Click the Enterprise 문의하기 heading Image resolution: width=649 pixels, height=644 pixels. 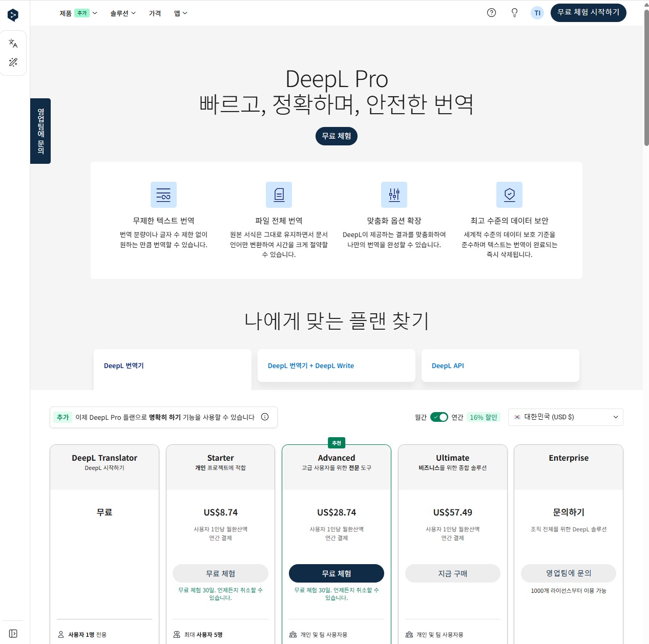pyautogui.click(x=569, y=512)
